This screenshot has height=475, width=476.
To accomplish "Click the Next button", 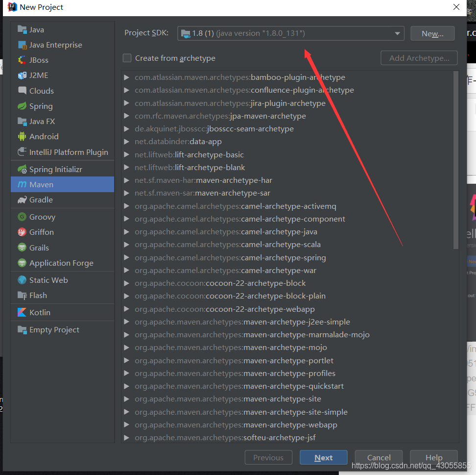I will [323, 457].
